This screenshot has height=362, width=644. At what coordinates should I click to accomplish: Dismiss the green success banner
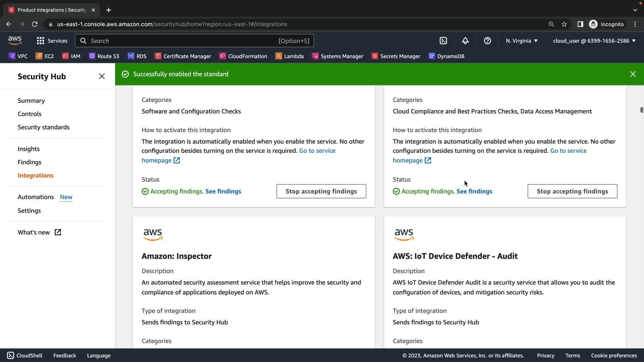coord(633,74)
